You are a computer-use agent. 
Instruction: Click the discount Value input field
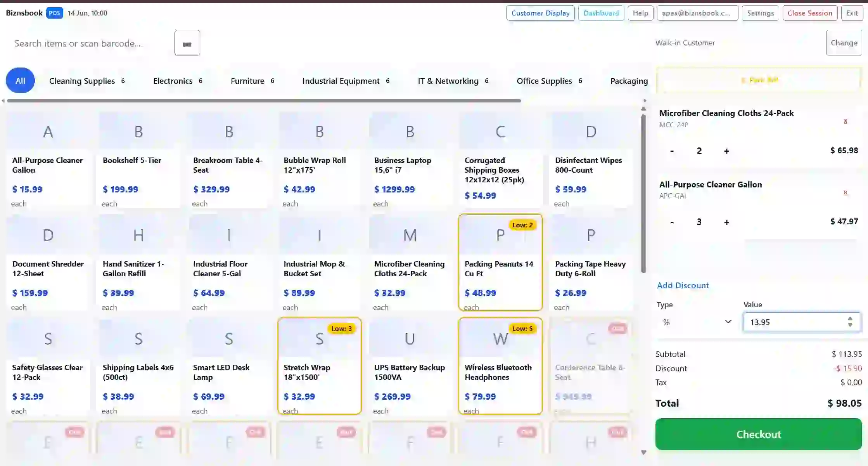coord(802,322)
